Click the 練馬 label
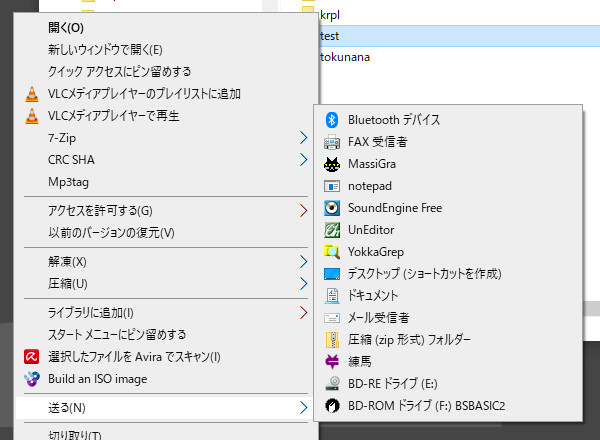 (x=360, y=362)
